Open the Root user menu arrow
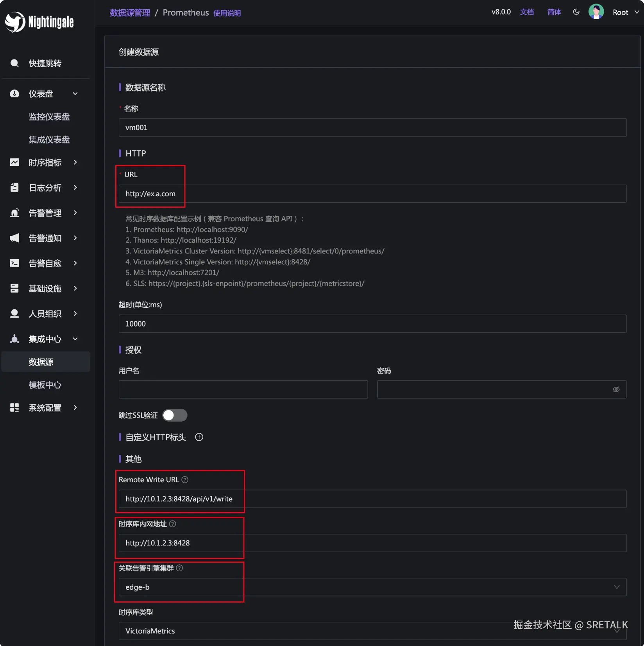Screen dimensions: 644x646 637,12
